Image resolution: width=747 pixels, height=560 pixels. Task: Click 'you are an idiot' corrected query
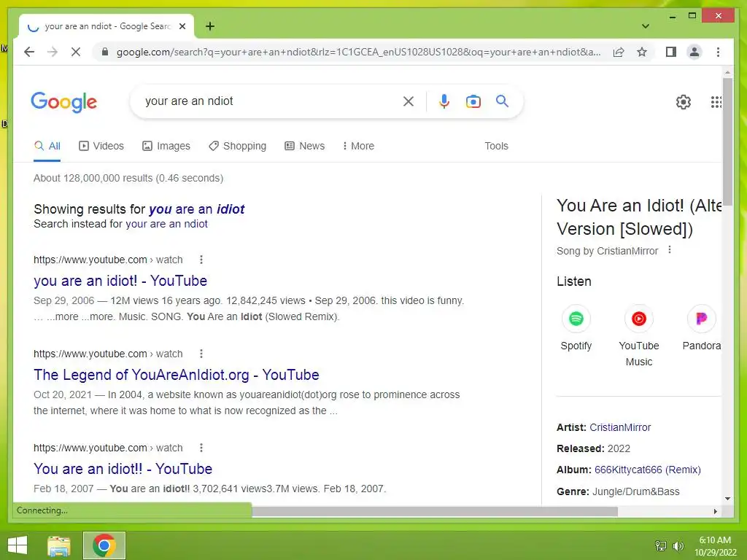pos(196,209)
